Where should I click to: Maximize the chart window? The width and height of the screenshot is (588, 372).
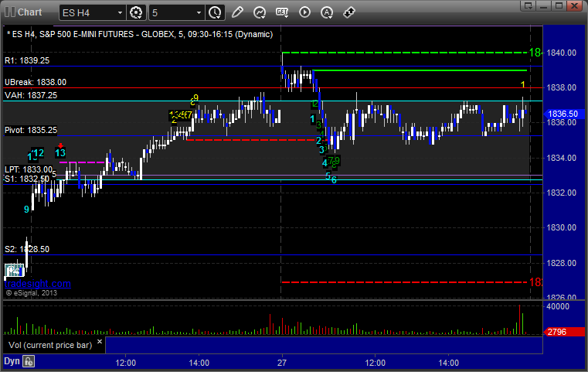[559, 5]
